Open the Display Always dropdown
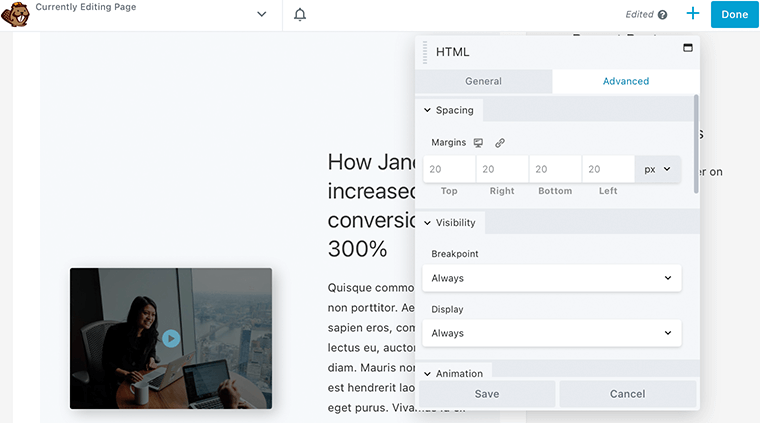This screenshot has width=760, height=423. [552, 333]
